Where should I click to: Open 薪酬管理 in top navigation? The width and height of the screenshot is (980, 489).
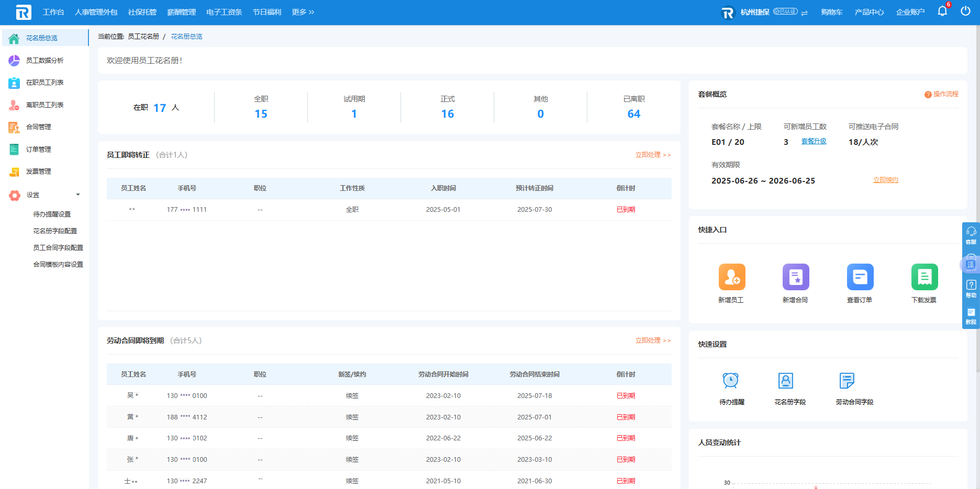coord(181,12)
